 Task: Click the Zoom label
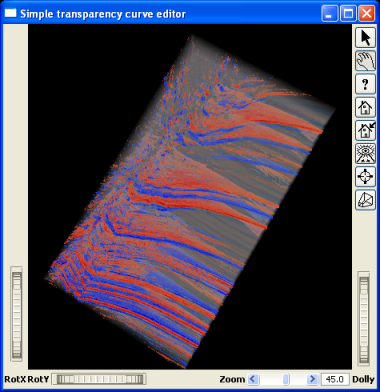click(x=232, y=379)
